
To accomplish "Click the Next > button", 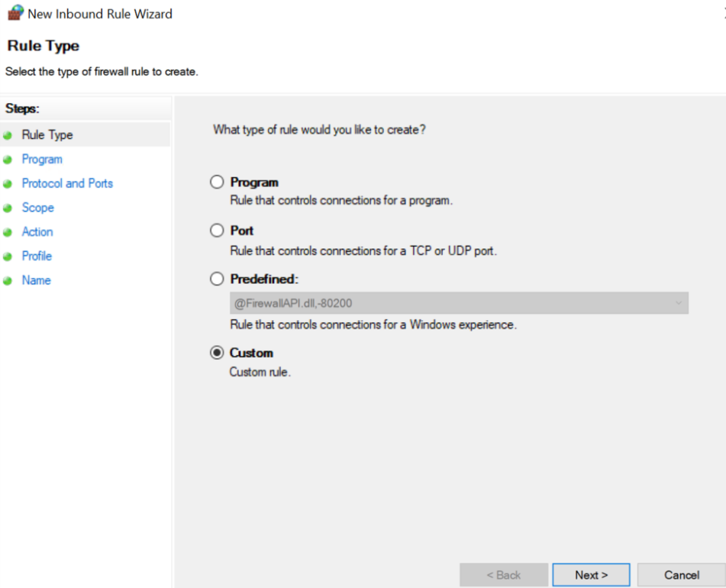I will pyautogui.click(x=592, y=574).
